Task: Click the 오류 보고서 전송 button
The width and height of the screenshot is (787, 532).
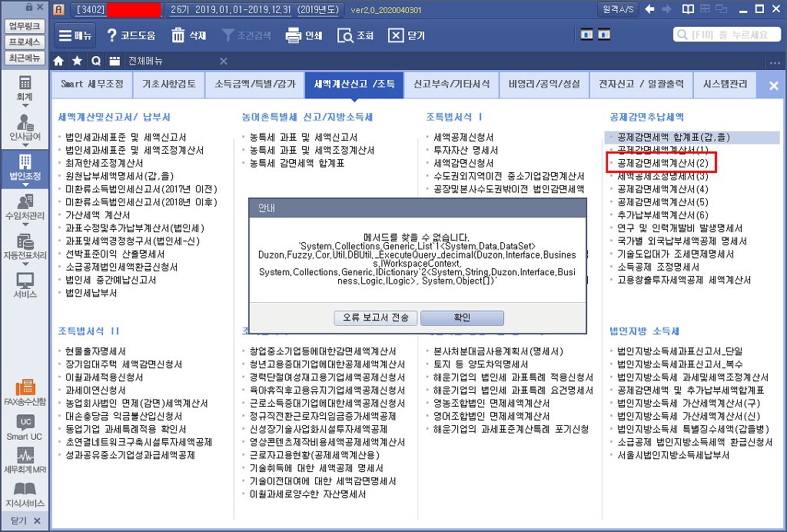Action: tap(376, 318)
